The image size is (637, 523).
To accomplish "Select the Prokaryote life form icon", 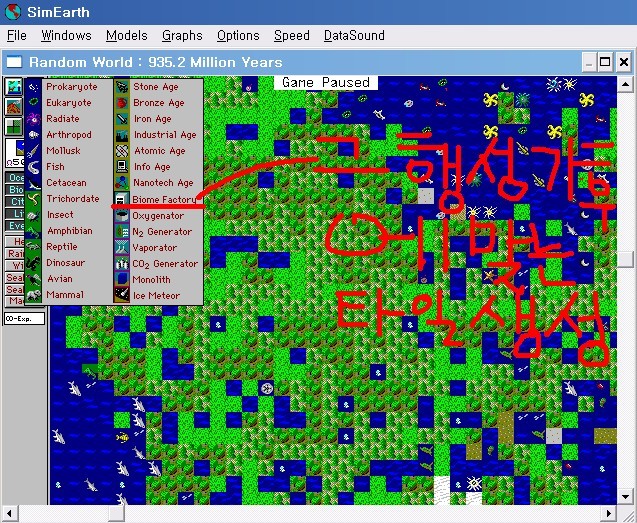I will 34,87.
